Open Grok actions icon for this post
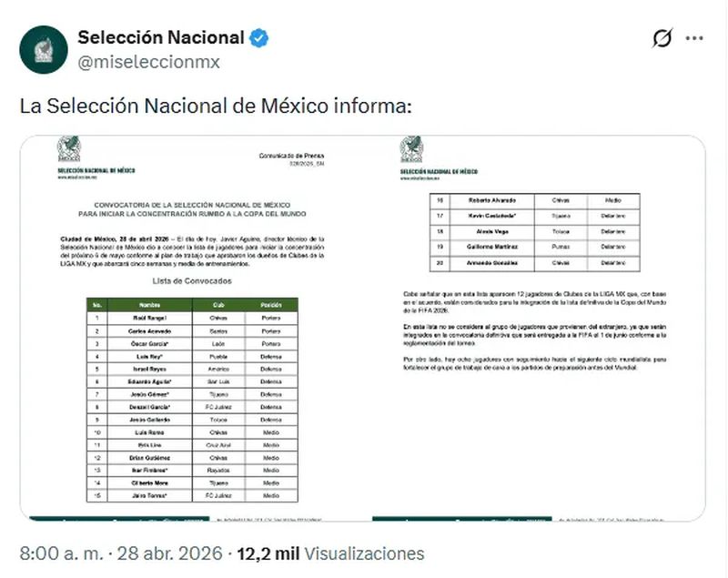 tap(662, 38)
